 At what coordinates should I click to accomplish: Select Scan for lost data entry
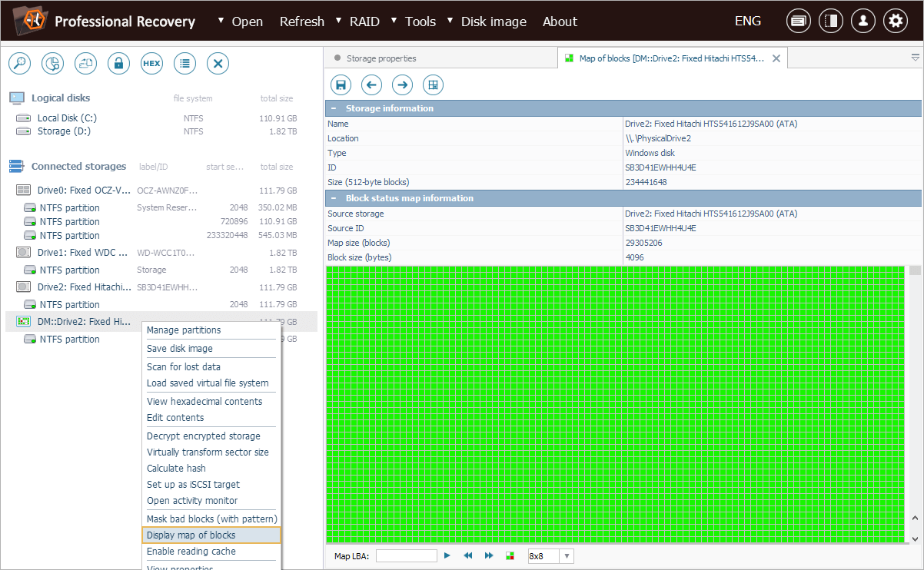[212, 367]
